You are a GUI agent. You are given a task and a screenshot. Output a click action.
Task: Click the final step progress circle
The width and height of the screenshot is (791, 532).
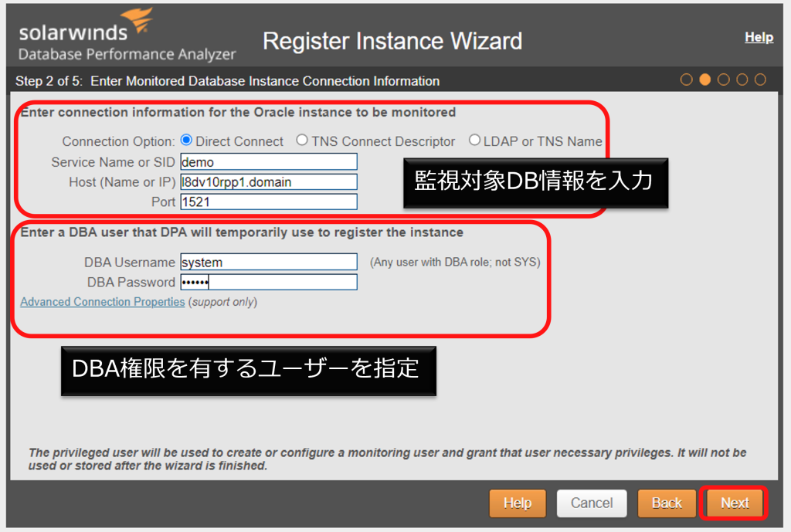click(760, 79)
